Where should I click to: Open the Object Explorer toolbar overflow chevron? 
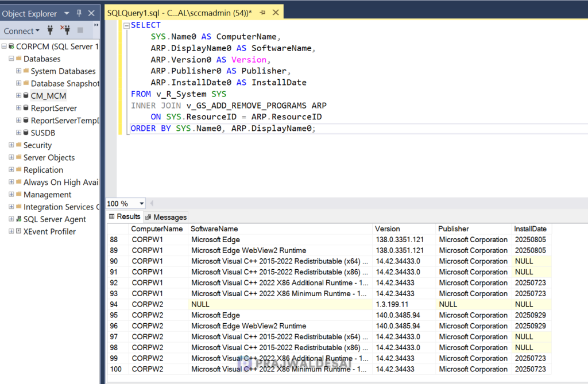[96, 25]
